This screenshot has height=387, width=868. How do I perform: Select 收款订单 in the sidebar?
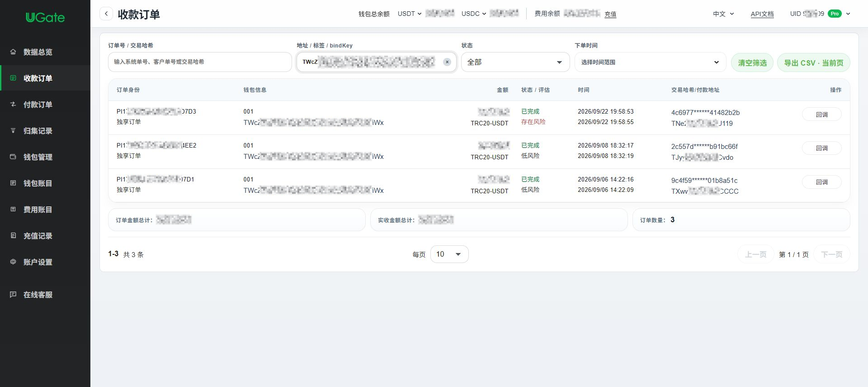[45, 78]
